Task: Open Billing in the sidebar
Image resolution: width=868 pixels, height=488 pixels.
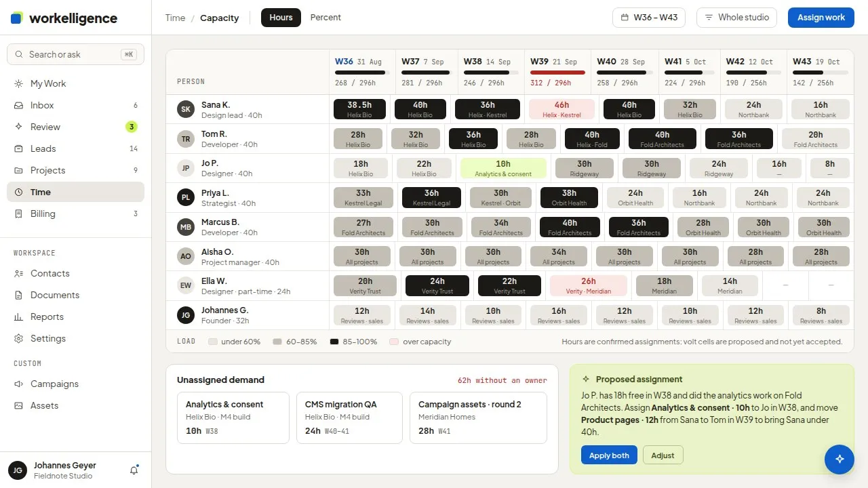Action: tap(75, 213)
